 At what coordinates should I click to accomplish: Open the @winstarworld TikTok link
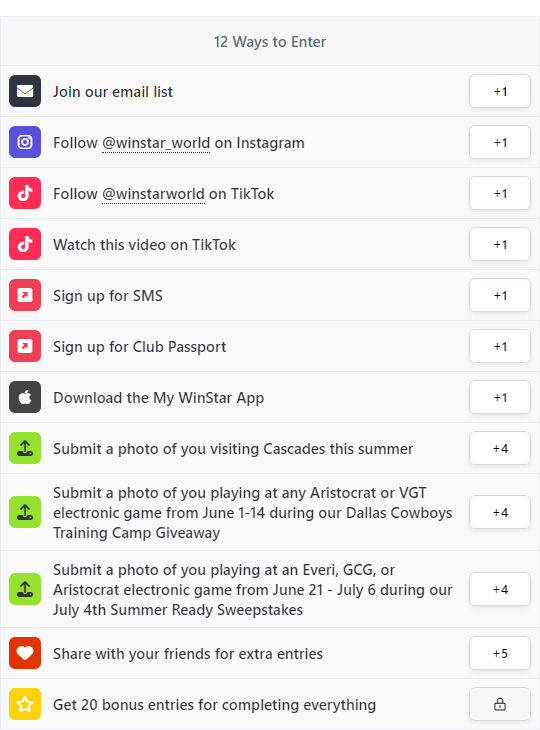[153, 194]
